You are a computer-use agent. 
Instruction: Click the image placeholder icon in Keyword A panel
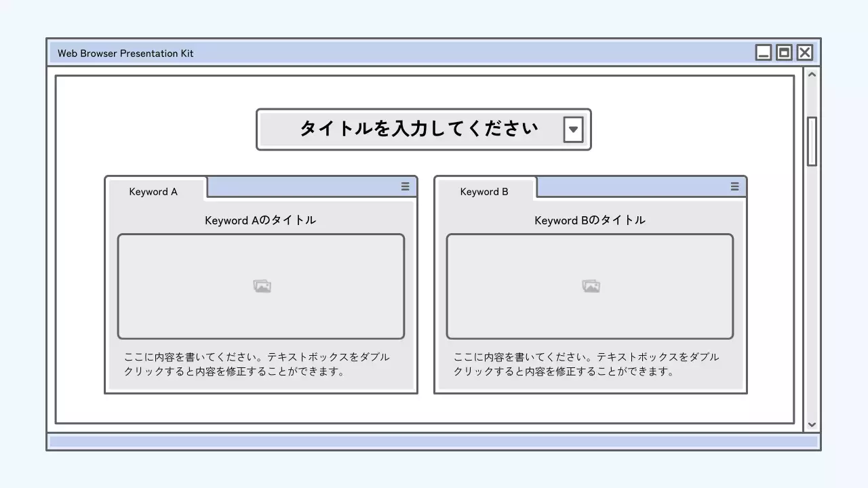(262, 285)
